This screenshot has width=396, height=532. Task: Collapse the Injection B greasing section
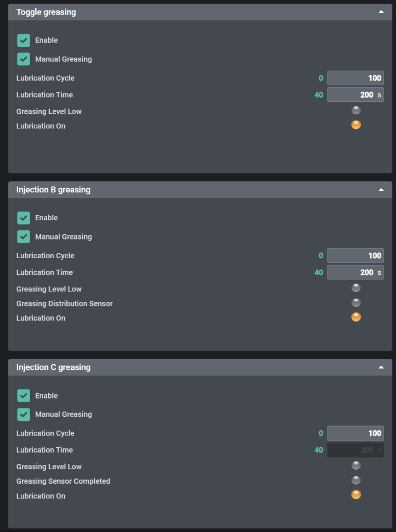[381, 190]
